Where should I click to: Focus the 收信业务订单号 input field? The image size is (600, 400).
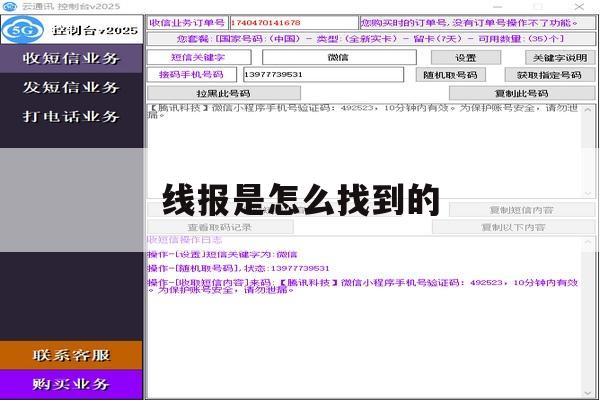(x=293, y=23)
